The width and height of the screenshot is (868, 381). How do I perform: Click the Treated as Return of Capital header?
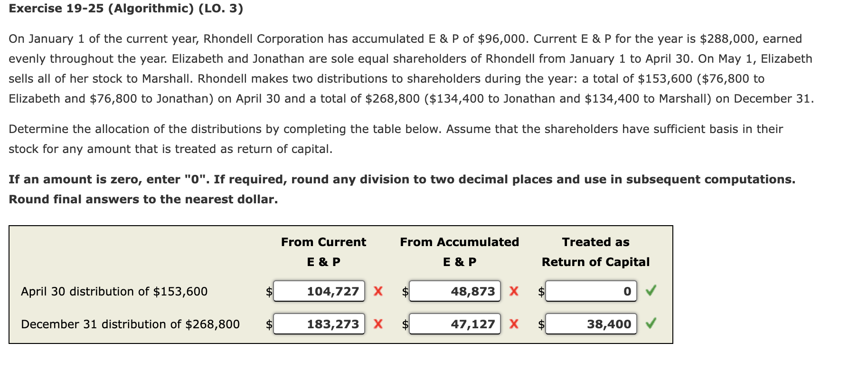tap(596, 252)
